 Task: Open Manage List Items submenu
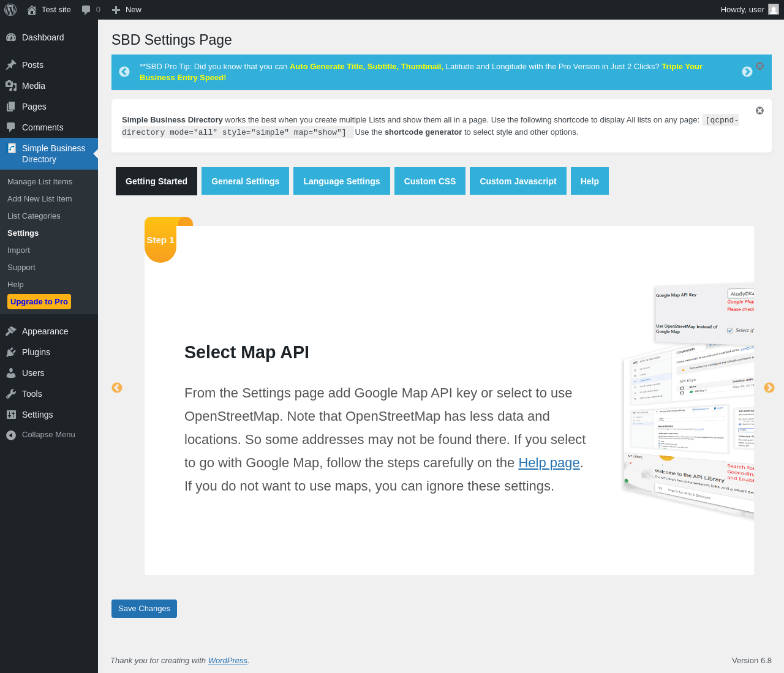(40, 182)
